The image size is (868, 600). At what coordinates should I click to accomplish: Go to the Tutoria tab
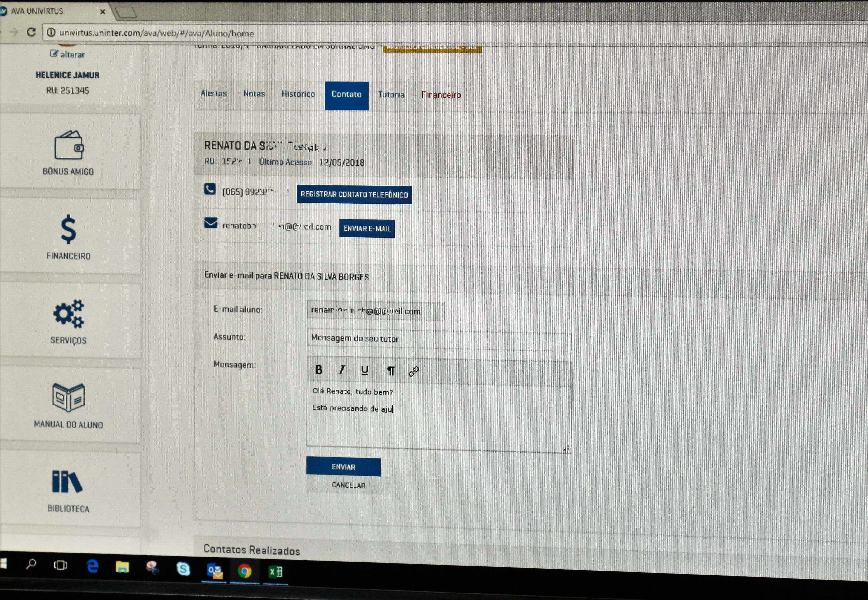391,95
